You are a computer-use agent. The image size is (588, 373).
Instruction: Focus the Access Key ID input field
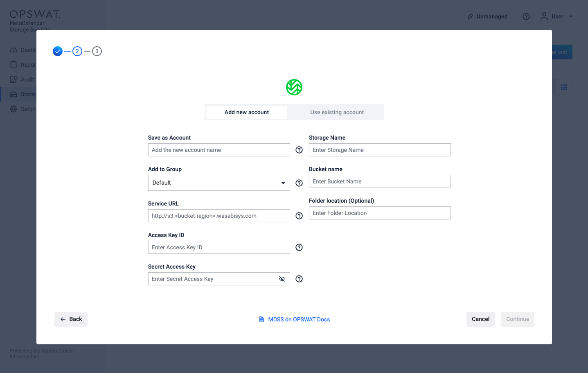(219, 247)
